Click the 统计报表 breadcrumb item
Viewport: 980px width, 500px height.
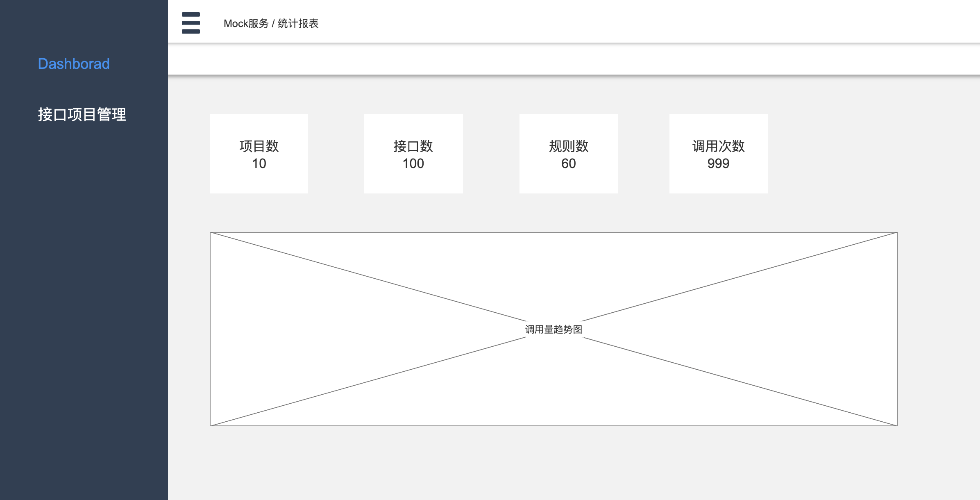tap(298, 24)
